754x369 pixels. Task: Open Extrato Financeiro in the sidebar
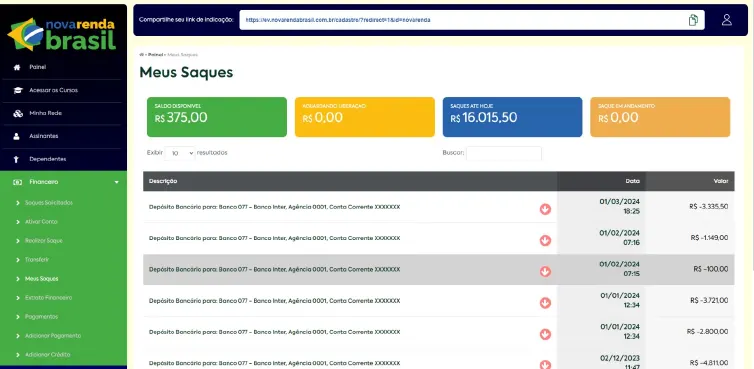coord(49,298)
